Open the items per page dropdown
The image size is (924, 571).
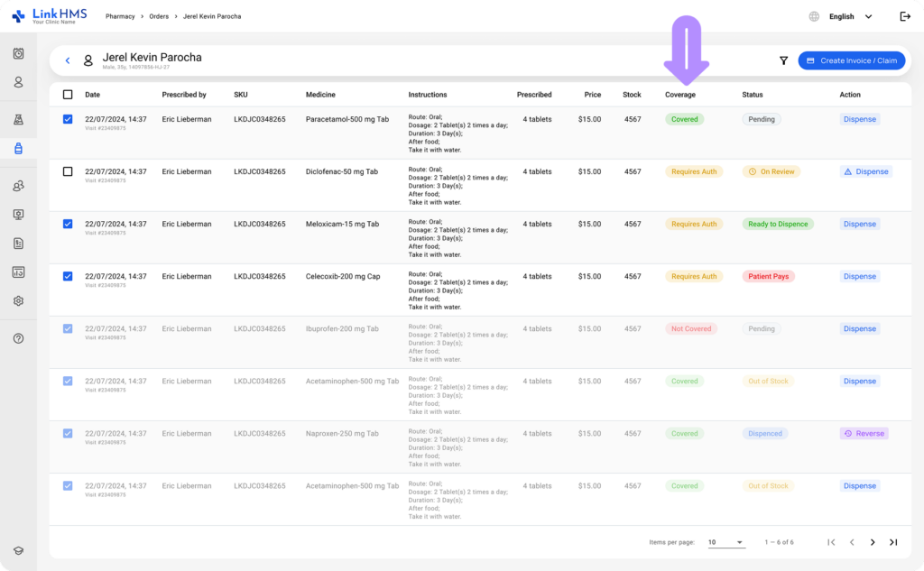[726, 542]
